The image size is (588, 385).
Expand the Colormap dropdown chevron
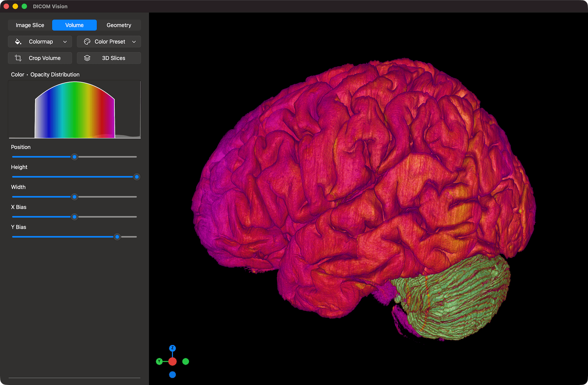click(65, 41)
